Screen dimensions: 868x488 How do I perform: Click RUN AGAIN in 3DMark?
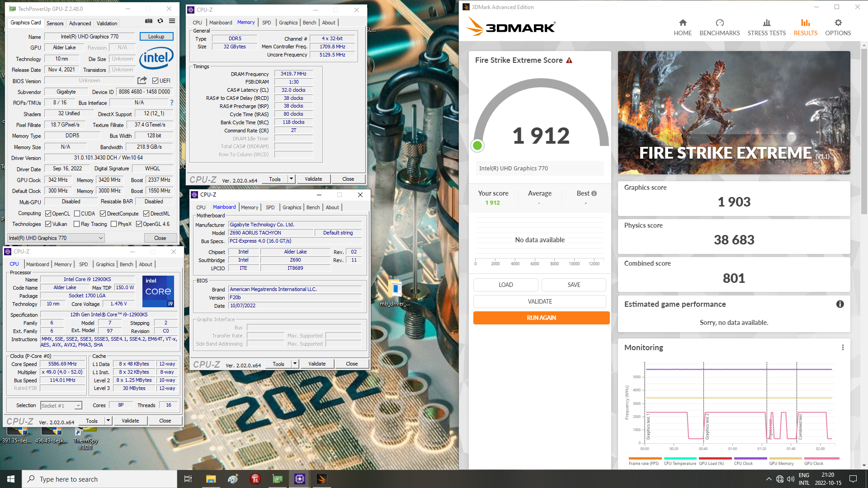pos(541,318)
